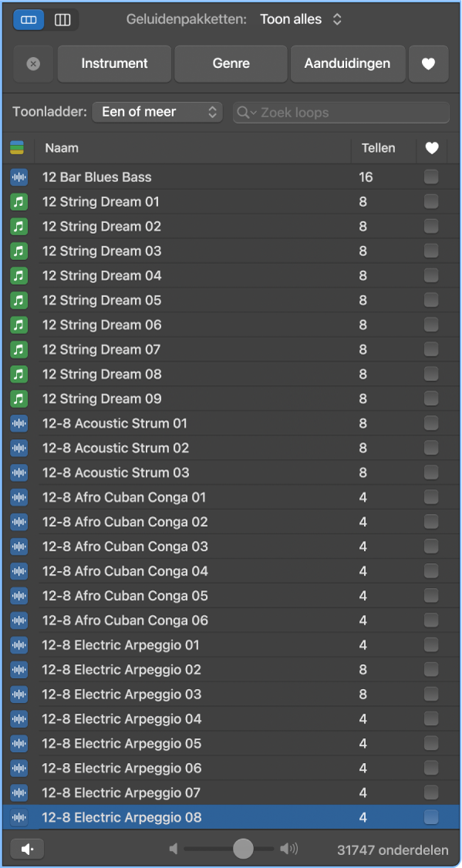This screenshot has height=868, width=462.
Task: Open the Instrument filter button
Action: [x=114, y=64]
